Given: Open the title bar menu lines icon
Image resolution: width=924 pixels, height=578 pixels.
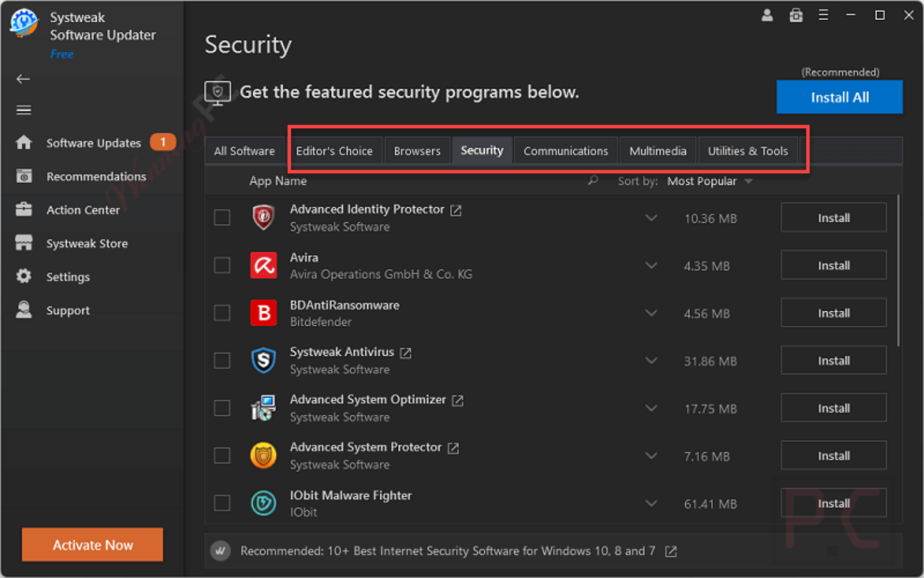Looking at the screenshot, I should pyautogui.click(x=824, y=15).
